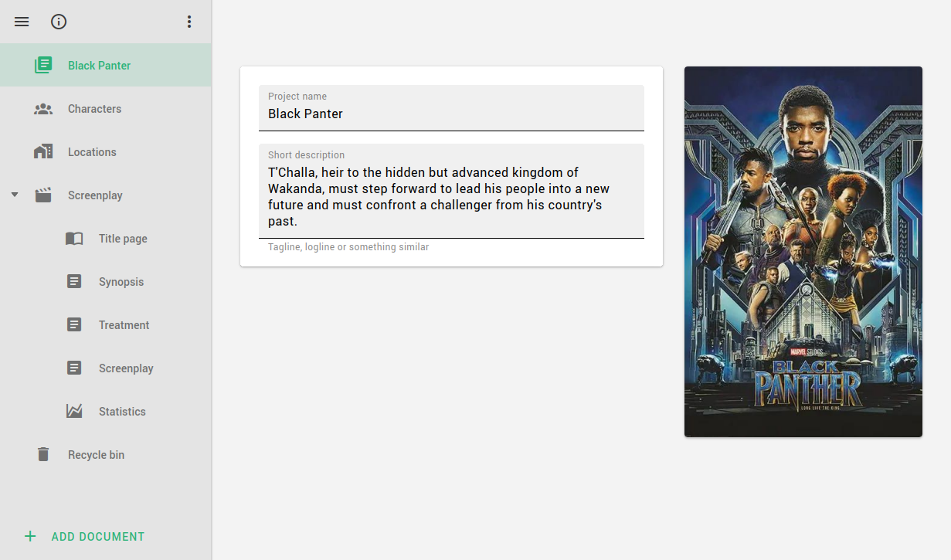Open the info circle icon
This screenshot has width=951, height=560.
point(59,22)
